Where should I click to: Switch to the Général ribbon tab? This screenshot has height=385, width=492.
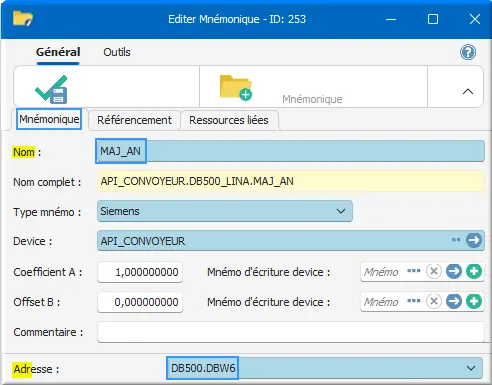click(58, 52)
